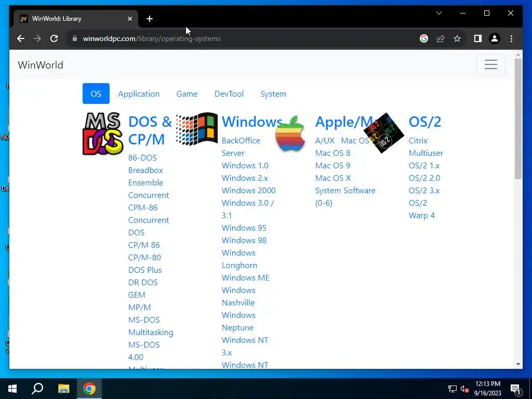This screenshot has height=399, width=532.
Task: Open the BackOffice Server link
Action: [241, 147]
